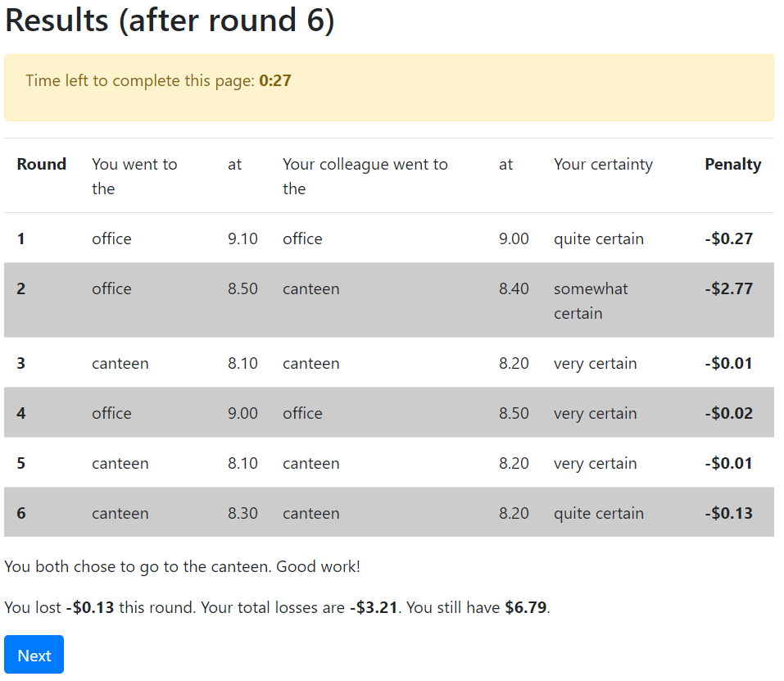
Task: Select the Round column header
Action: (41, 164)
